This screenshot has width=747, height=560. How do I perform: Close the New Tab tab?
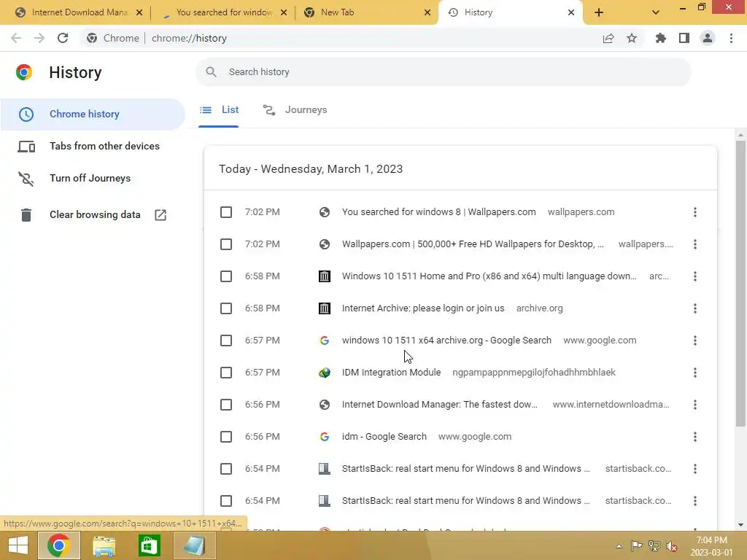(x=427, y=12)
